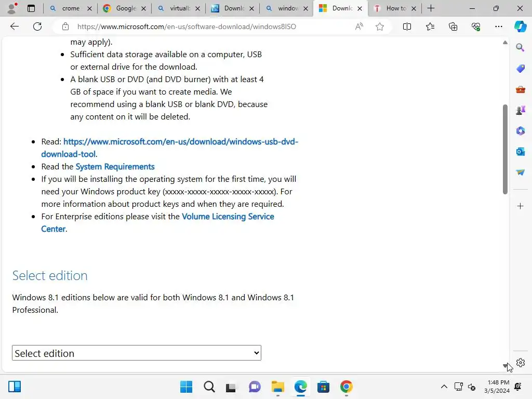
Task: Open Google Chrome from taskbar
Action: click(346, 387)
